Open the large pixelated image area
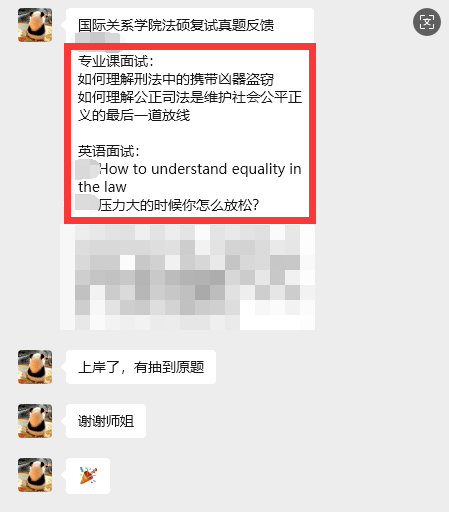Image resolution: width=449 pixels, height=512 pixels. [x=188, y=277]
